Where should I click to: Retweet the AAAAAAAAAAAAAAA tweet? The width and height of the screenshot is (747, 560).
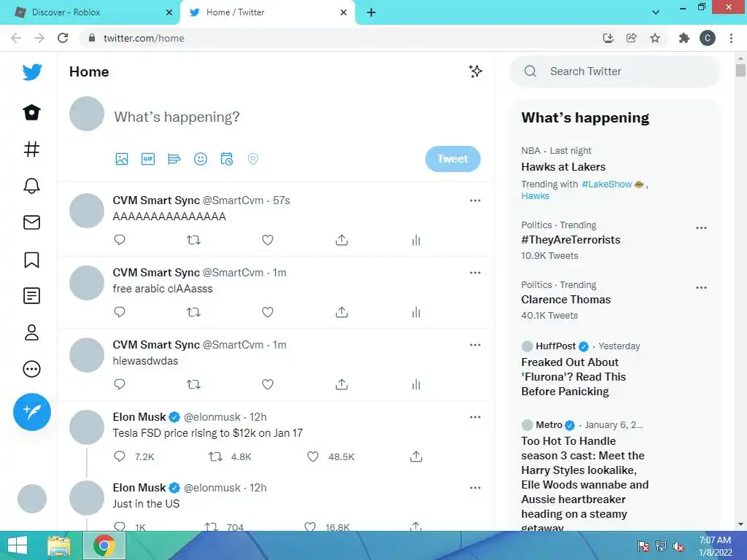(193, 240)
